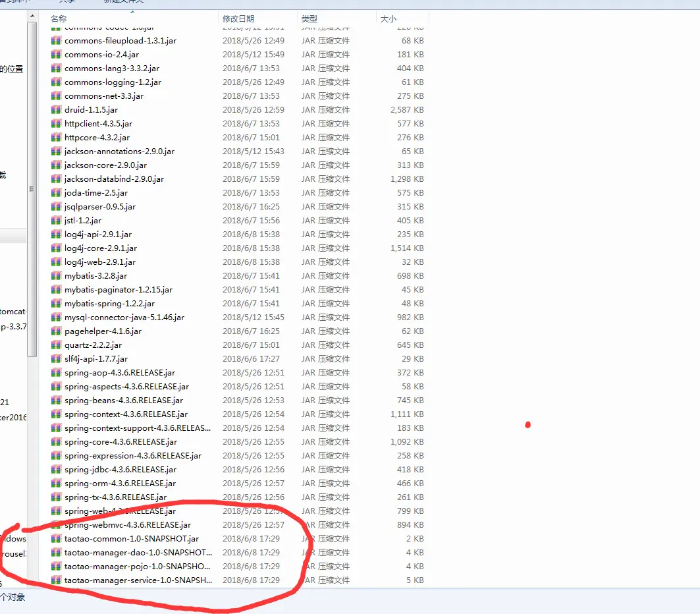Screen dimensions: 700x614
Task: Click the jackson-annotations-2.9.0.jar file icon
Action: click(56, 152)
